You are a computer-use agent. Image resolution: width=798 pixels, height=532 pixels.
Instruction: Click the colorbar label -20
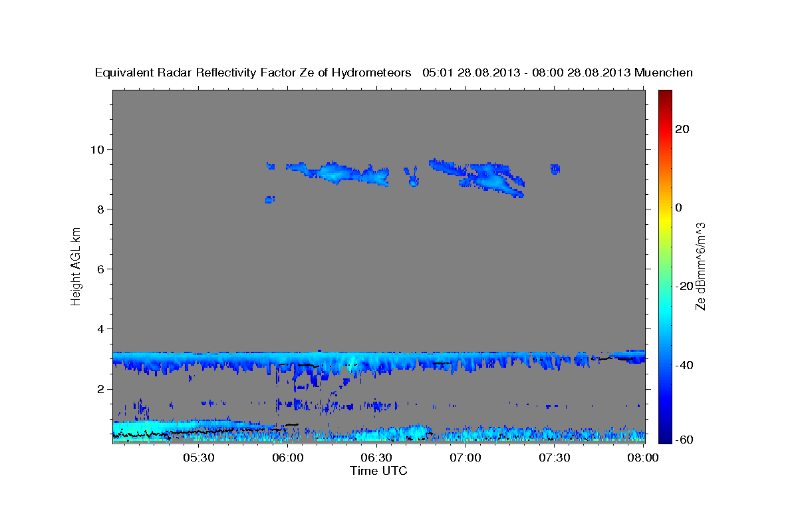684,286
